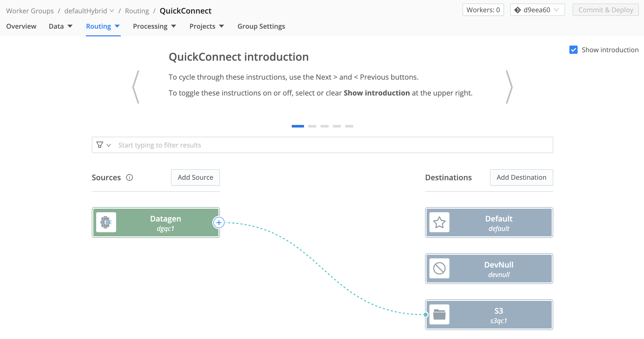The width and height of the screenshot is (644, 339).
Task: Click the Add Destination button
Action: coord(521,177)
